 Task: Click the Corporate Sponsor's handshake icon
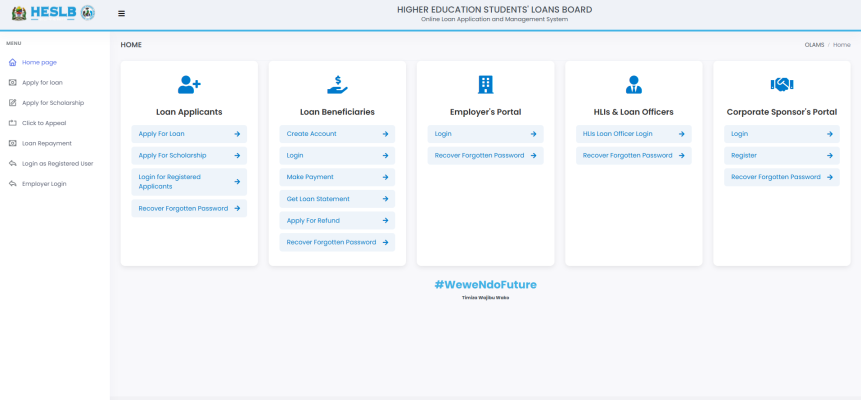[782, 85]
